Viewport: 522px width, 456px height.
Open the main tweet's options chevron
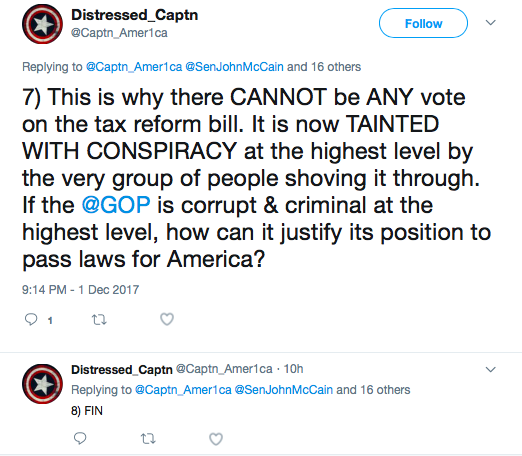491,23
